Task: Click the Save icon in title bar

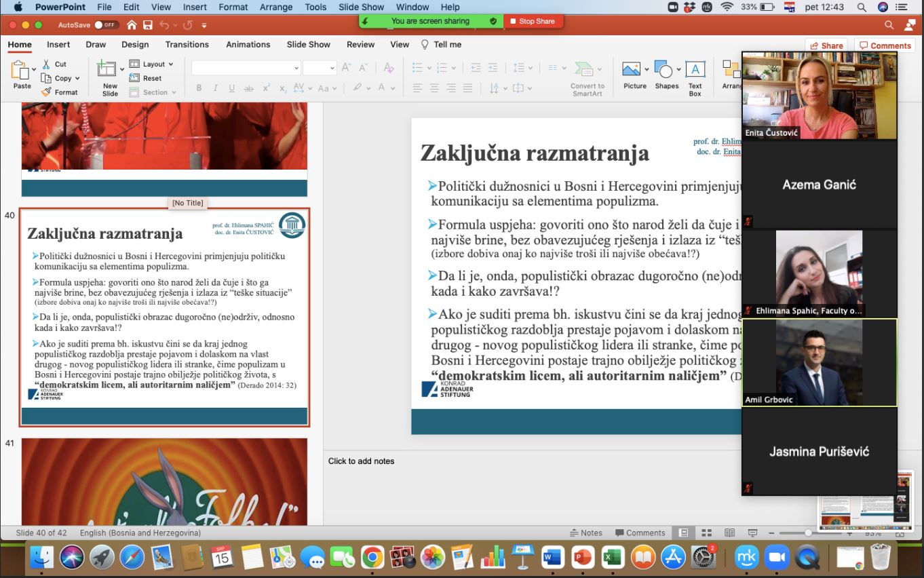Action: click(x=148, y=25)
